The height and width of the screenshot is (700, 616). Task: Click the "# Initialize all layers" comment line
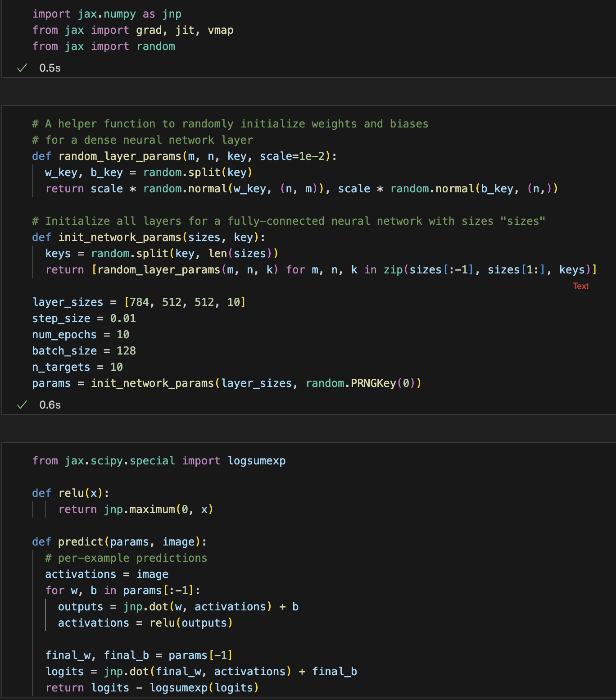coord(289,221)
